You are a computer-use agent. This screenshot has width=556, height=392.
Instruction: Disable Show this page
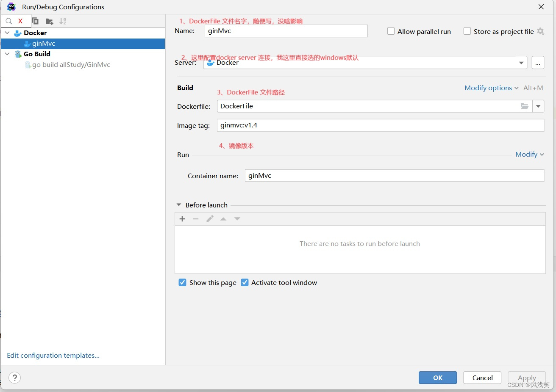point(182,282)
